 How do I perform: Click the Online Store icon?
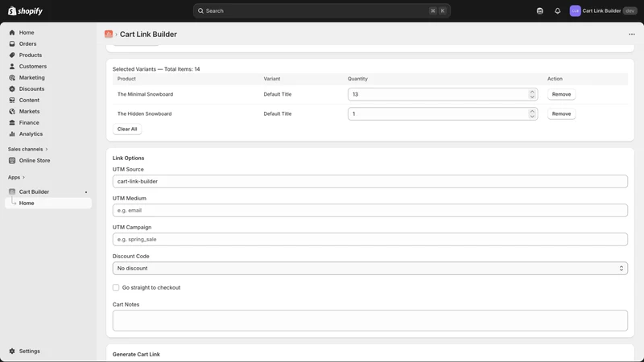(12, 160)
